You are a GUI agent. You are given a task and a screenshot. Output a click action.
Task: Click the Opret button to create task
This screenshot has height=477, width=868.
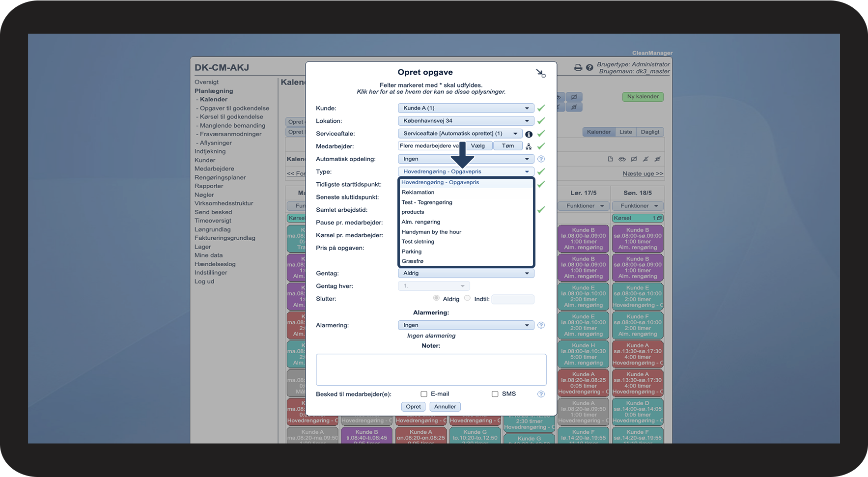pos(413,407)
